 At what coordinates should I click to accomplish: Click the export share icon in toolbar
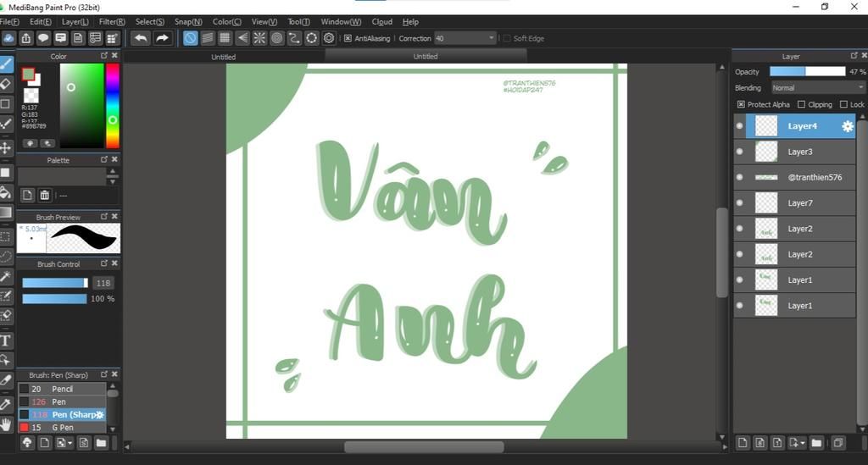[26, 38]
